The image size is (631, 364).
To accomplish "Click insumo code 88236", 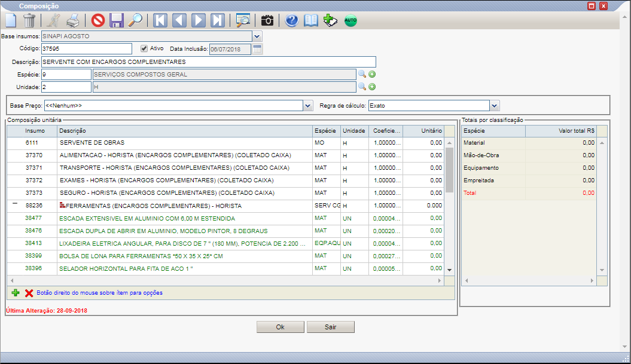I will (34, 206).
